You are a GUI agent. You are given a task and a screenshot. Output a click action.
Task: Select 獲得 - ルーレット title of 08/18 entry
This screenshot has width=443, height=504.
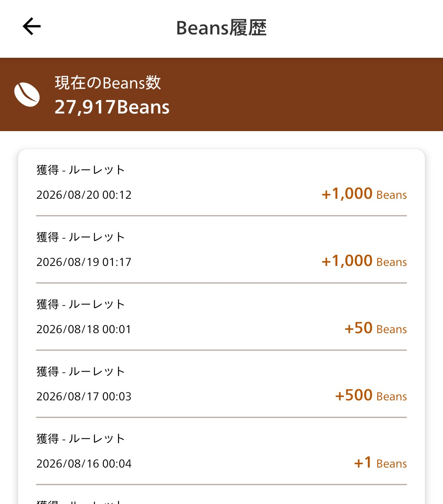(80, 304)
